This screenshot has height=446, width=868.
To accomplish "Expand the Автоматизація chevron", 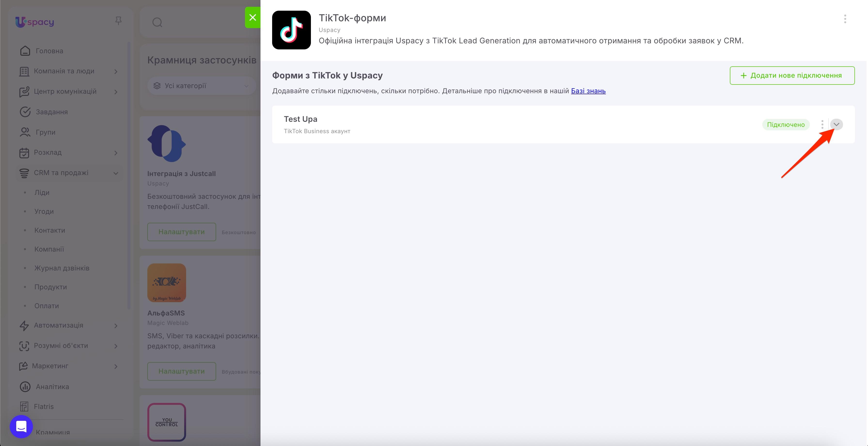I will [116, 326].
